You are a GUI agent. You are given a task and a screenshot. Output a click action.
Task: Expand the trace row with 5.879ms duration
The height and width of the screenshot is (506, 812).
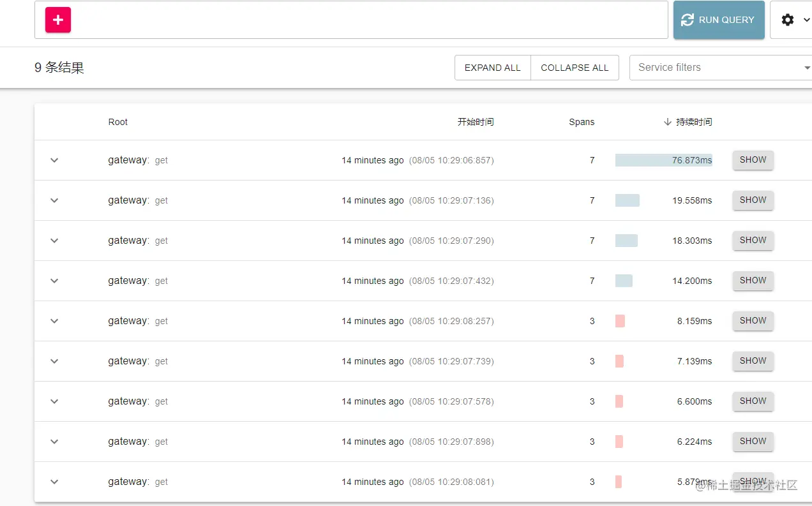(54, 482)
